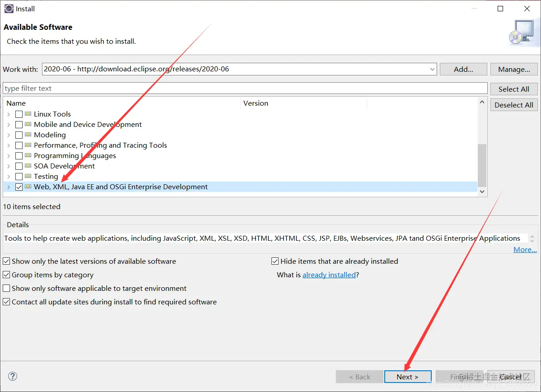Enable Show only software applicable to target environment
Screen dimensions: 541x392
click(6, 288)
